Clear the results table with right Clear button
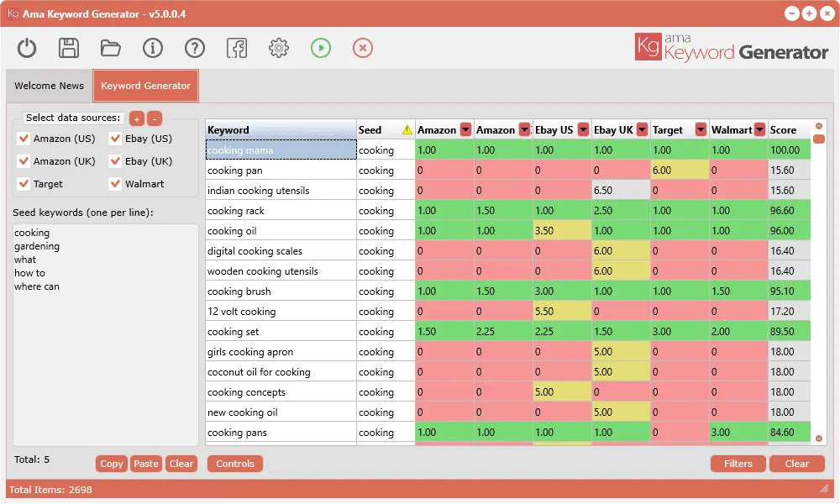The height and width of the screenshot is (504, 840). tap(797, 464)
